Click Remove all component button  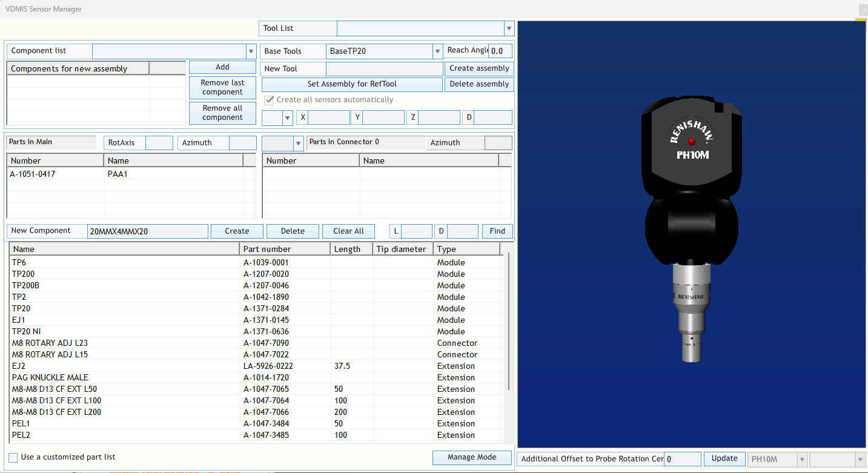click(222, 113)
